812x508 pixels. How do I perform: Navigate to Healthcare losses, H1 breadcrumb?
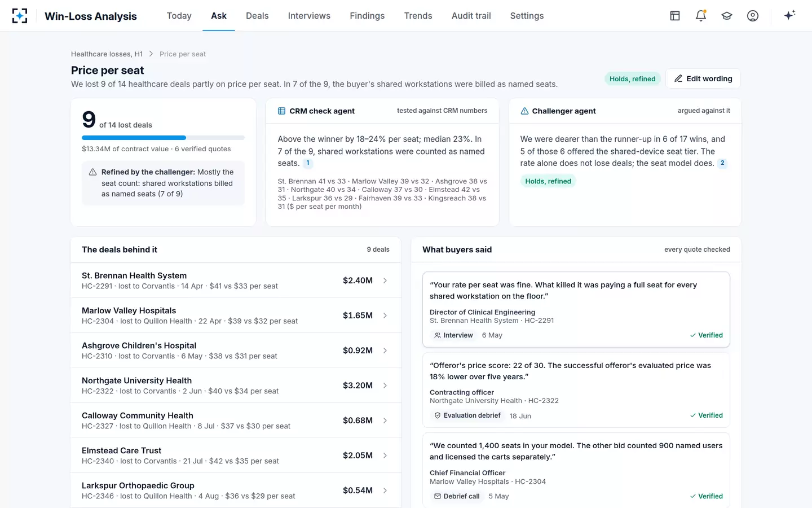(107, 54)
